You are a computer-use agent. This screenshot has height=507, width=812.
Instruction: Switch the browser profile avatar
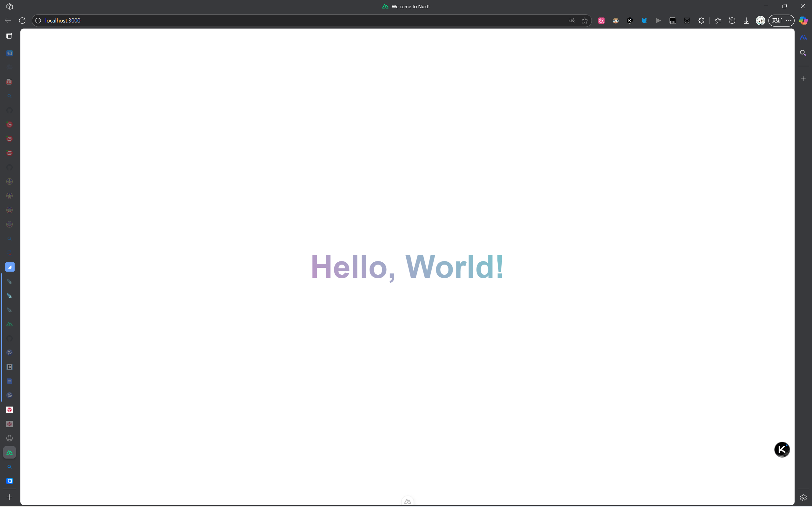760,21
